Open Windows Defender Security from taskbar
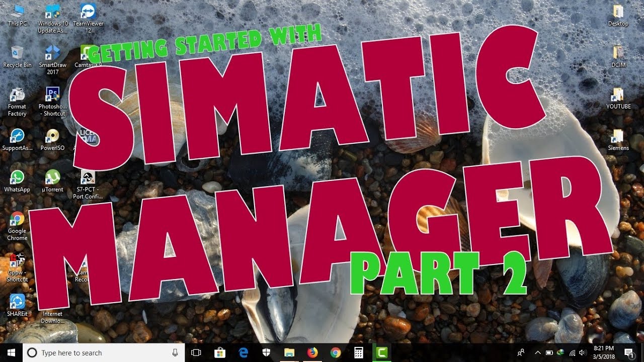Viewport: 644px width, 362px height. pyautogui.click(x=266, y=353)
